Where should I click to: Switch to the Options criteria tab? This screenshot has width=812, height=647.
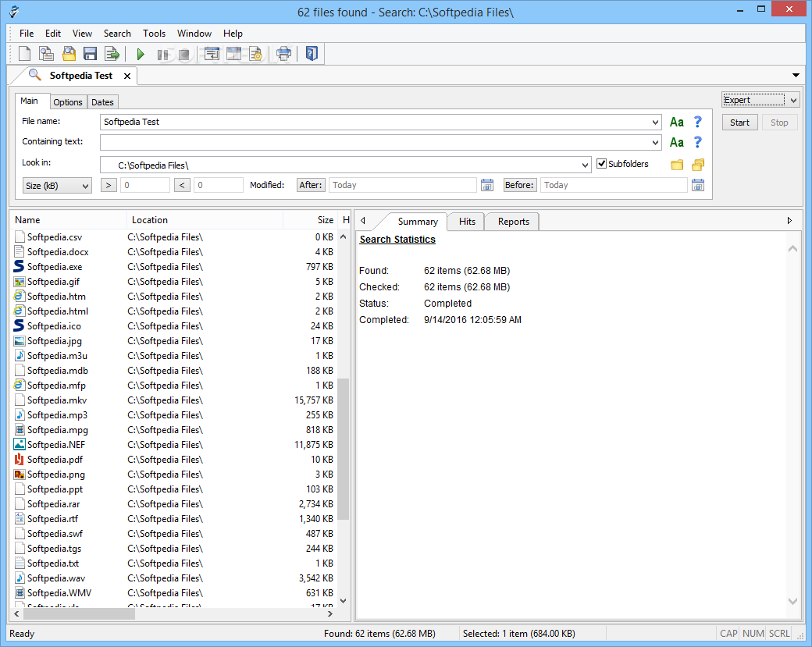click(x=68, y=102)
